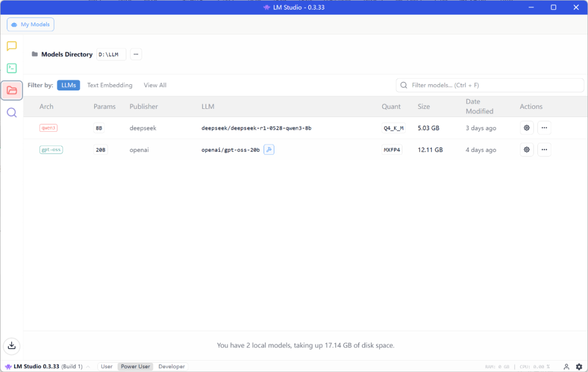Click the My Models tab at top
The image size is (588, 372).
tap(30, 25)
